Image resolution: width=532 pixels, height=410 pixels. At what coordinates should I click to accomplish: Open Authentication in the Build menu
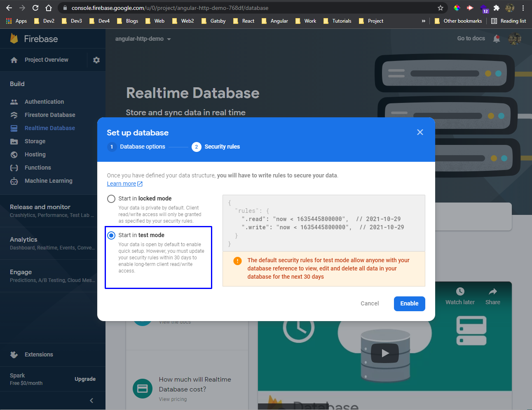click(44, 102)
